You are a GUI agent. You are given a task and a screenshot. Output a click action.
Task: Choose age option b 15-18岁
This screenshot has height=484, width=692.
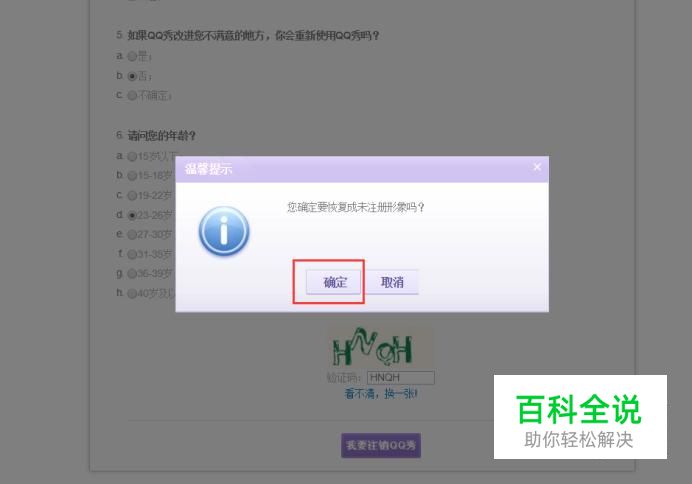132,176
